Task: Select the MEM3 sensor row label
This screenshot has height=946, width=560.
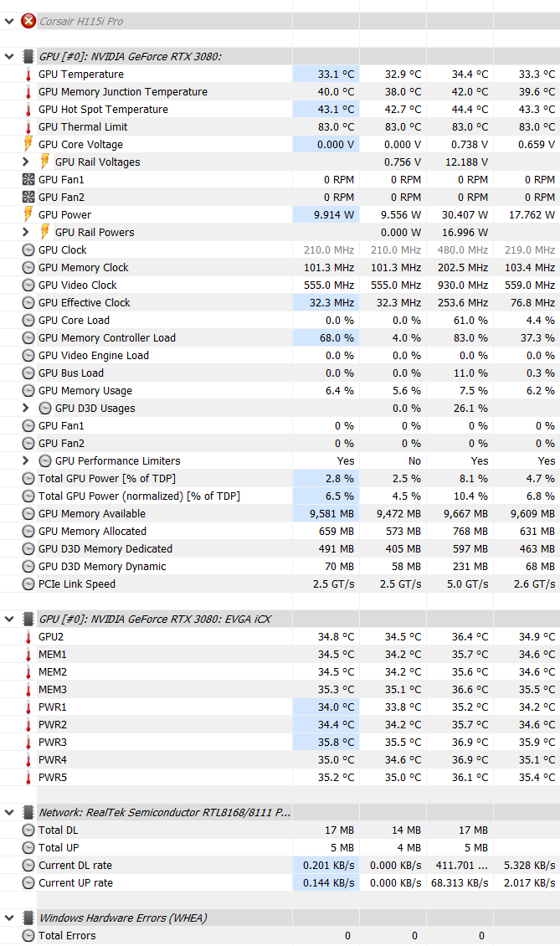Action: point(53,689)
